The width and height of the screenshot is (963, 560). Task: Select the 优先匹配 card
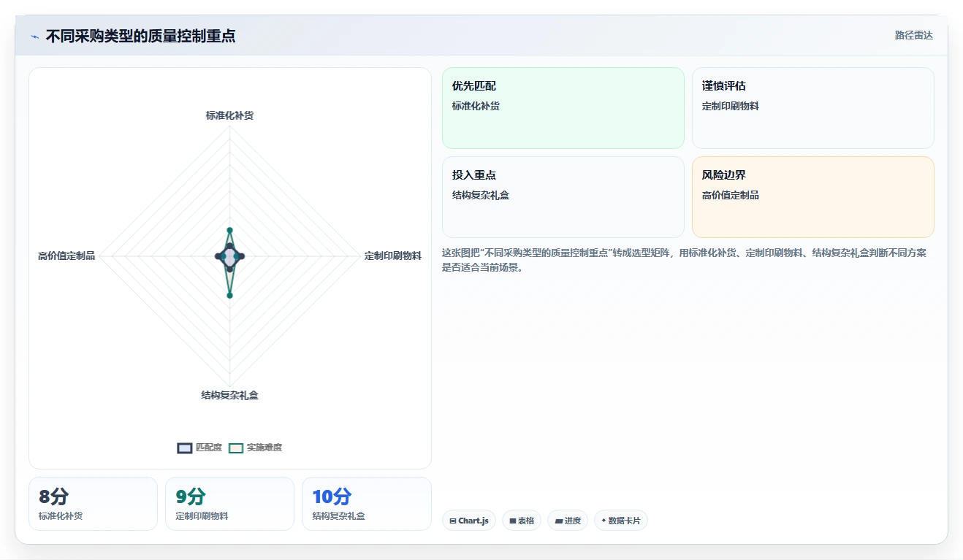[563, 108]
